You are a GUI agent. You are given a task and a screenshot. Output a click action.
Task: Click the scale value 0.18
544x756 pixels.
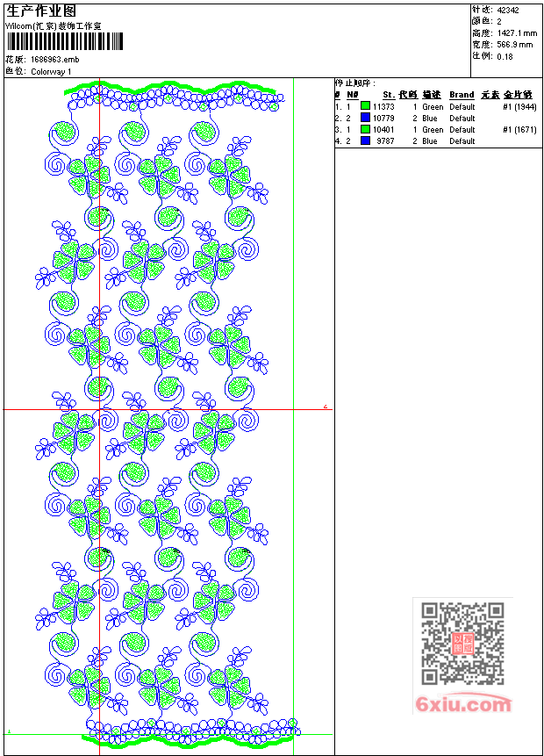[505, 56]
